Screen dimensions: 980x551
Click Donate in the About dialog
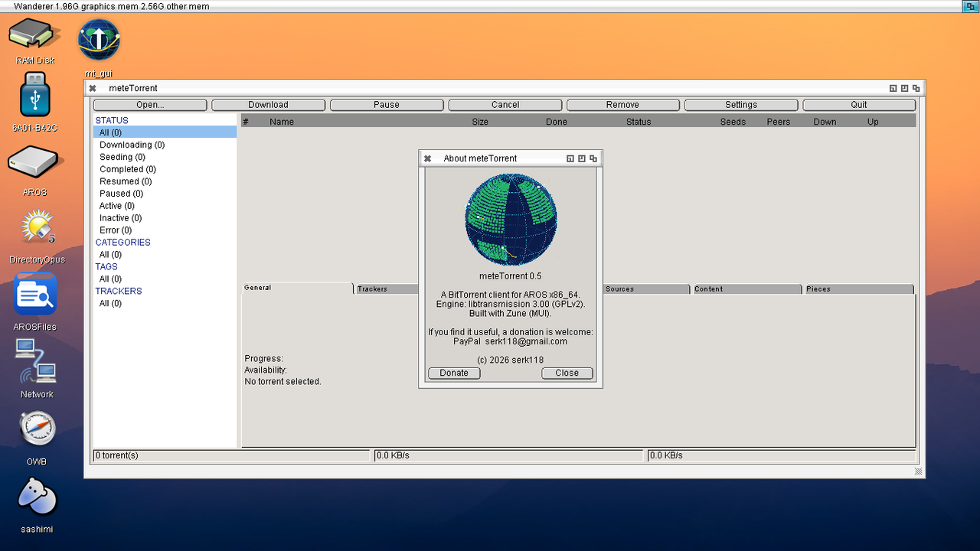click(454, 373)
